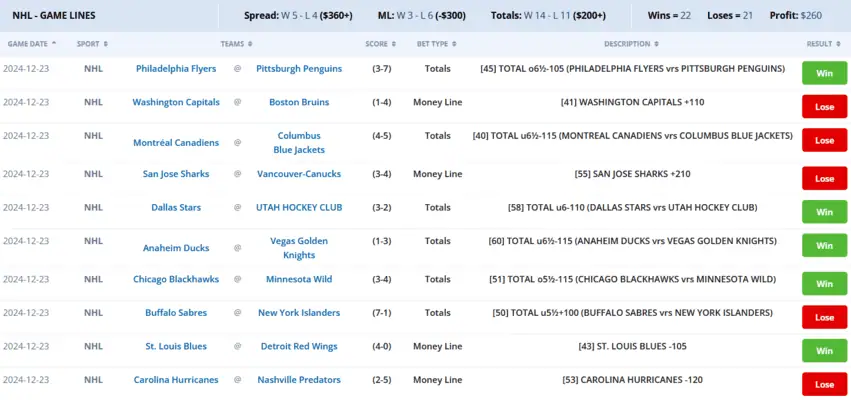This screenshot has width=851, height=400.
Task: Open Chicago Blackhawks team link
Action: (176, 280)
